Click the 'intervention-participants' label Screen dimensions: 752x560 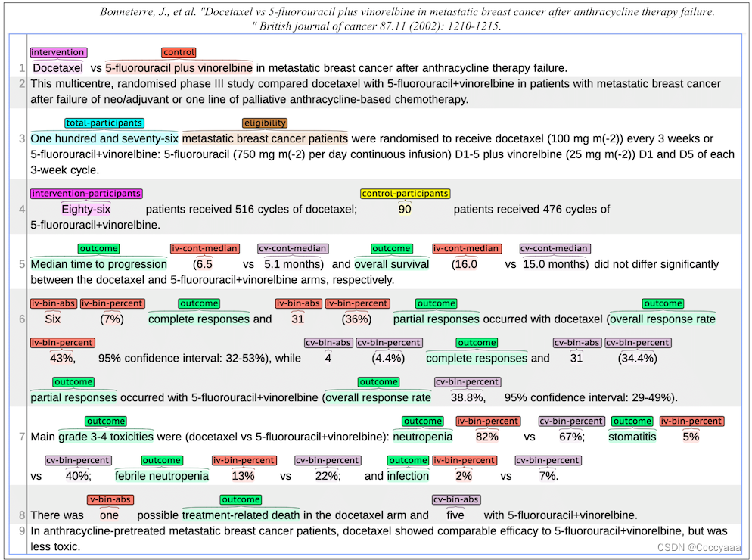(86, 194)
